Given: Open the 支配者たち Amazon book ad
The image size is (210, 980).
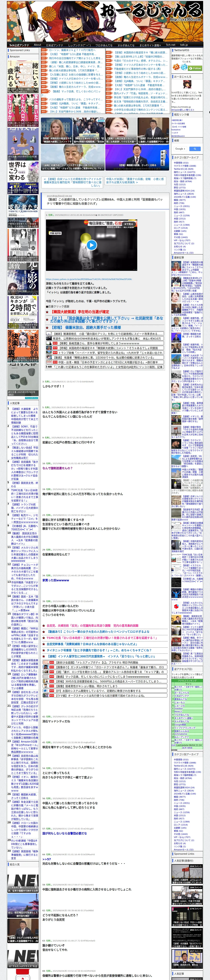Looking at the screenshot, I should [23, 212].
